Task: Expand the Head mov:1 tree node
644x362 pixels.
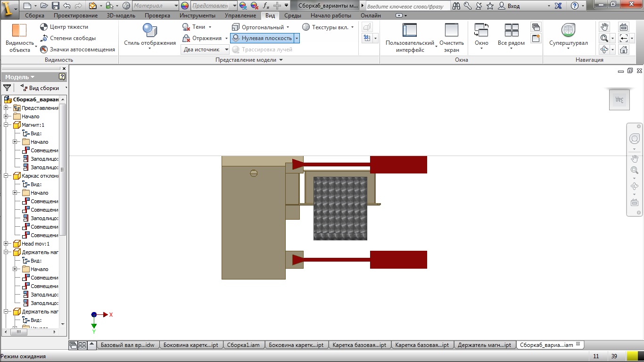Action: pyautogui.click(x=6, y=244)
